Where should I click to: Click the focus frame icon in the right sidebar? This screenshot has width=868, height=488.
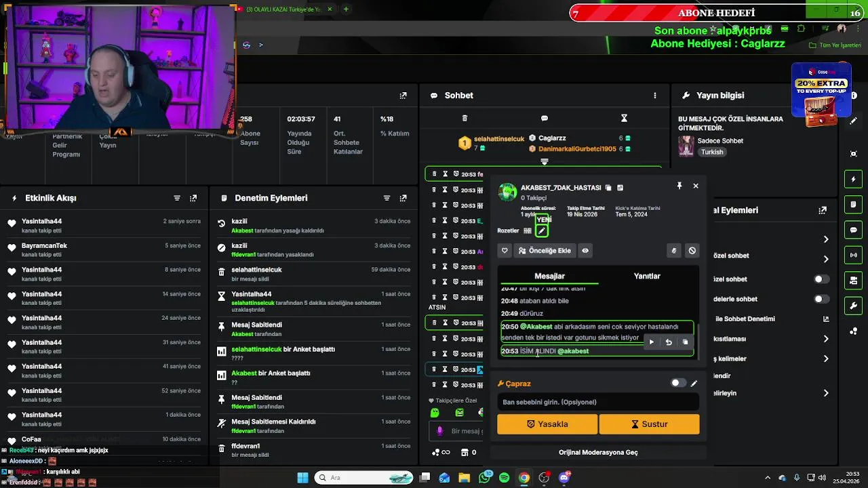pyautogui.click(x=854, y=154)
